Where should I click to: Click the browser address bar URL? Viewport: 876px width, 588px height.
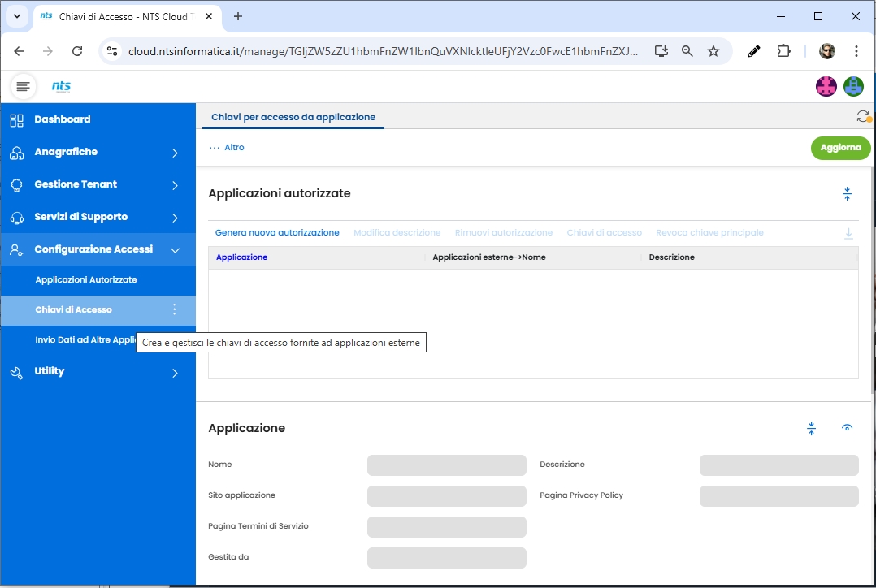pos(383,51)
